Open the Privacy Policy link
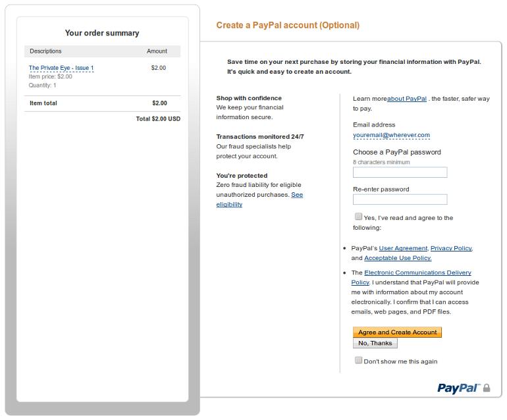The image size is (507, 420). (x=451, y=248)
